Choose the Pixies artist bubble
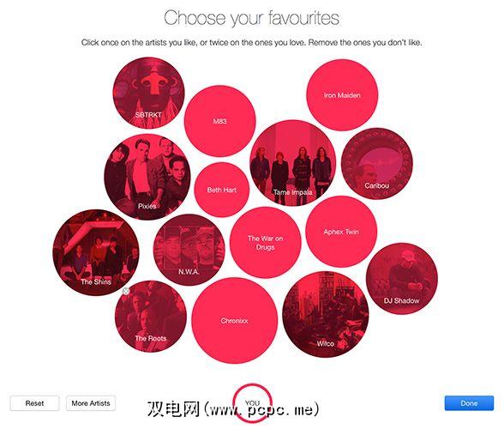The width and height of the screenshot is (504, 429). pyautogui.click(x=147, y=178)
